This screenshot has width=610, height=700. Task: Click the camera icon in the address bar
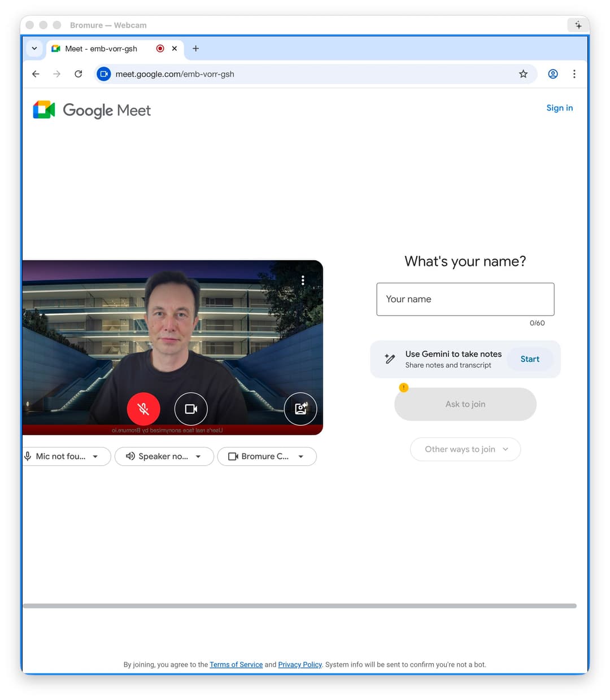click(103, 74)
